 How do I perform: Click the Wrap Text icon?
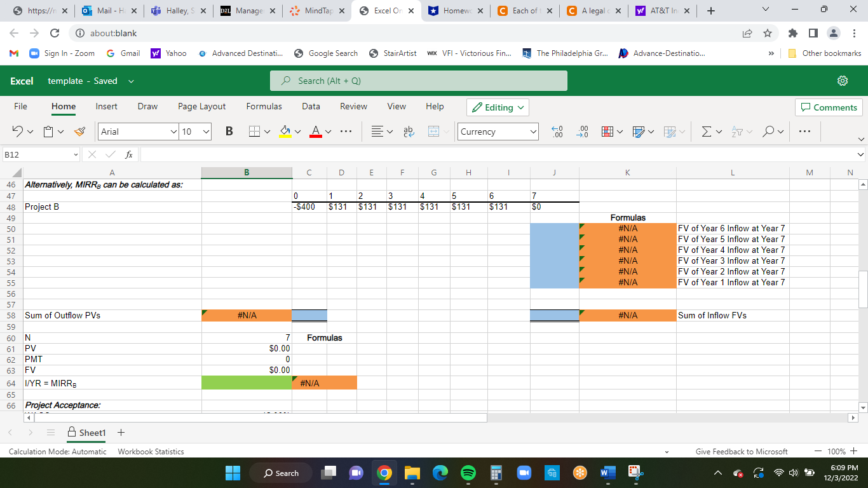pos(409,132)
